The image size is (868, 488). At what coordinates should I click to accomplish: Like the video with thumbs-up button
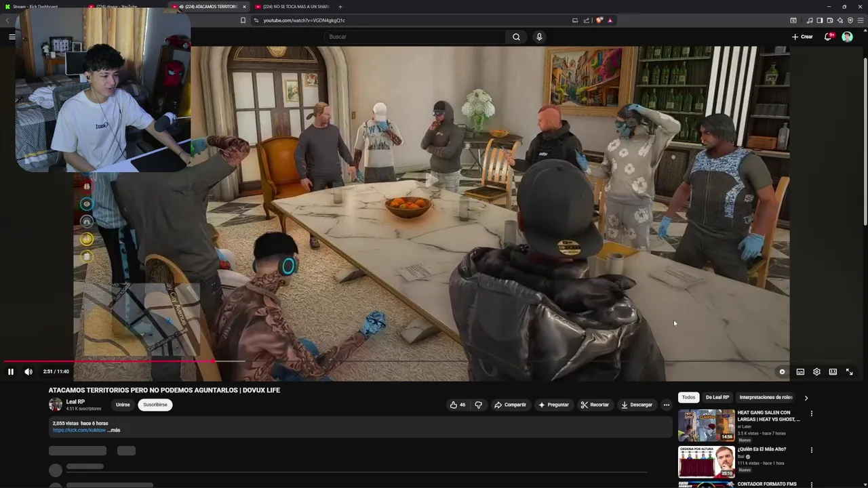[x=458, y=405]
